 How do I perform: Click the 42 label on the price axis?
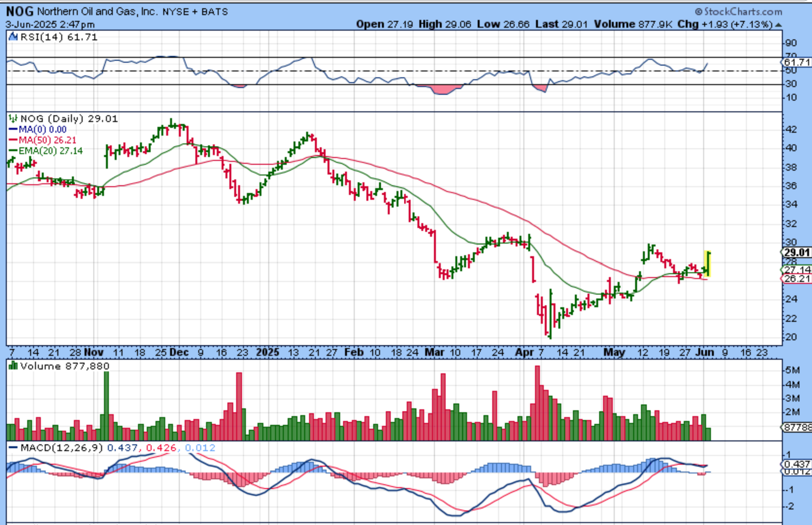[792, 129]
